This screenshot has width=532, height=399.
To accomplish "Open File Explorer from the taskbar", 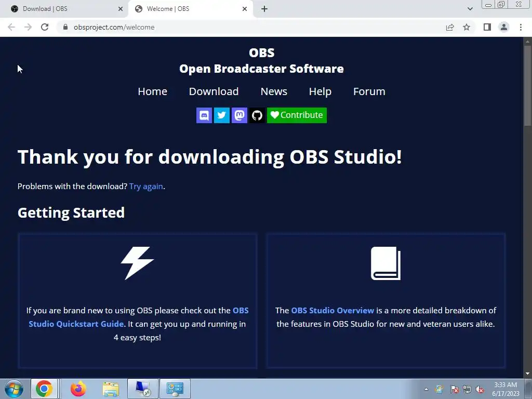I will [111, 389].
